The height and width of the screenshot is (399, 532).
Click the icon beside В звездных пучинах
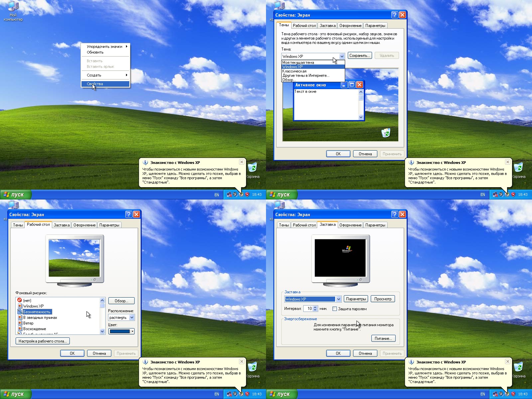(x=20, y=317)
